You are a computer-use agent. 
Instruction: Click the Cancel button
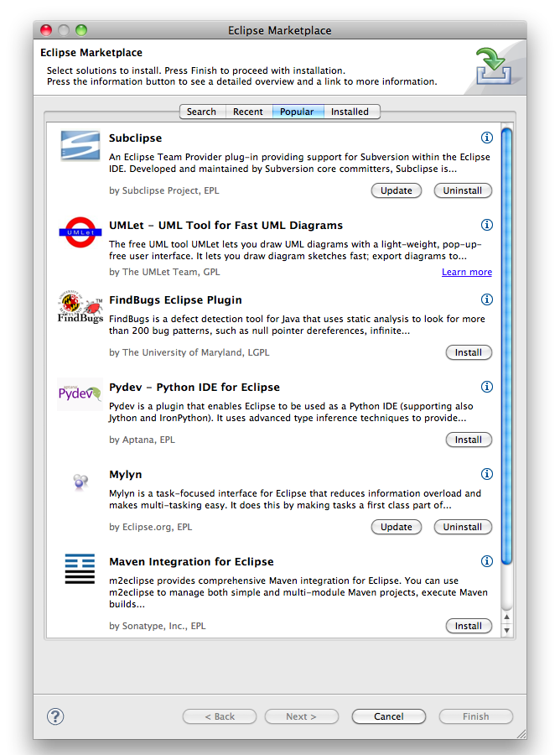coord(389,716)
